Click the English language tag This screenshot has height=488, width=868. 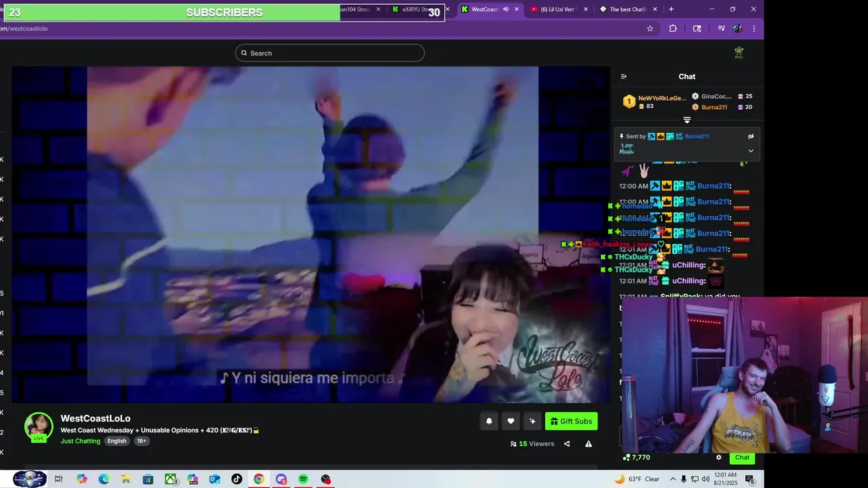117,441
